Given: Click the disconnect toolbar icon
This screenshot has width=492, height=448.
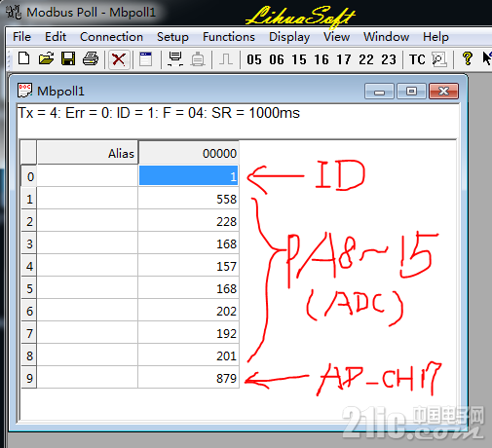Looking at the screenshot, I should [x=198, y=59].
